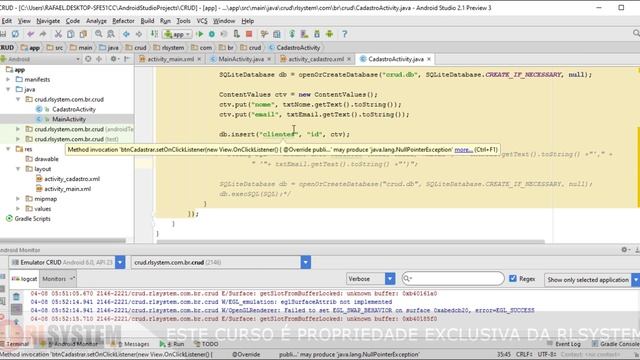Open the SDK Manager icon

(317, 34)
